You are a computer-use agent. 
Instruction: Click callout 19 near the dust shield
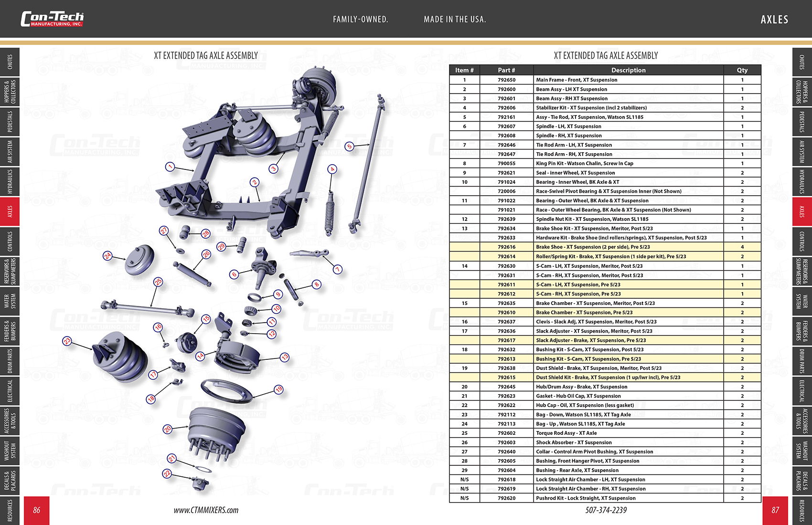point(278,389)
